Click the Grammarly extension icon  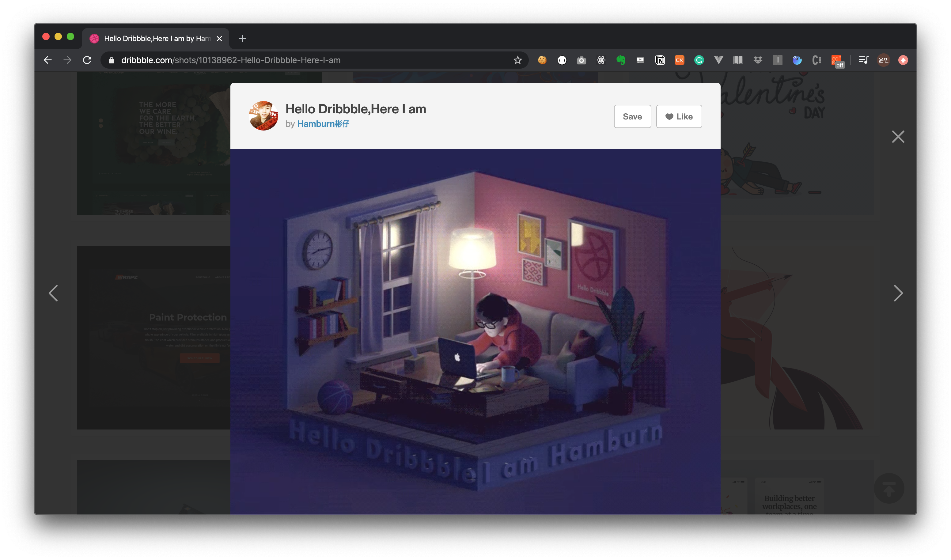coord(699,60)
